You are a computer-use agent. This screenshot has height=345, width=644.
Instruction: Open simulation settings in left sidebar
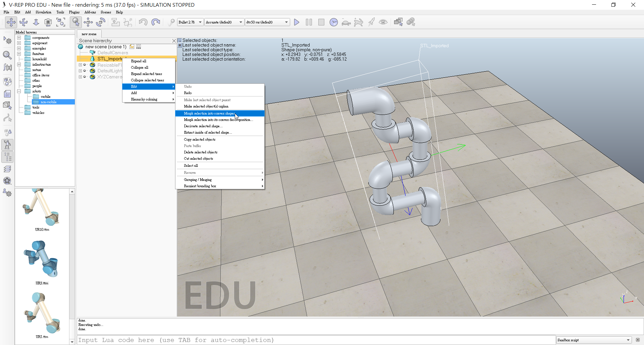(7, 41)
